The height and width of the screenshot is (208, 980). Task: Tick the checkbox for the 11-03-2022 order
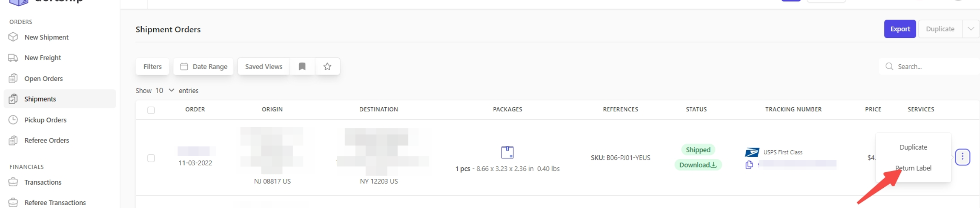[x=151, y=158]
